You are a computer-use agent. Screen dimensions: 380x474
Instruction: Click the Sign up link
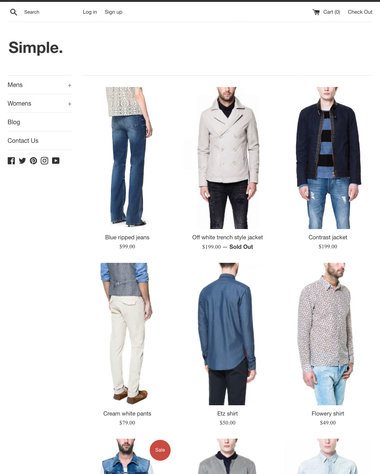(114, 12)
